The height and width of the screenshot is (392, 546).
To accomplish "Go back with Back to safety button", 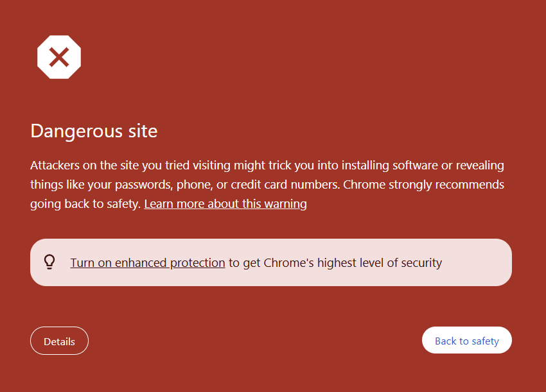I will (466, 340).
